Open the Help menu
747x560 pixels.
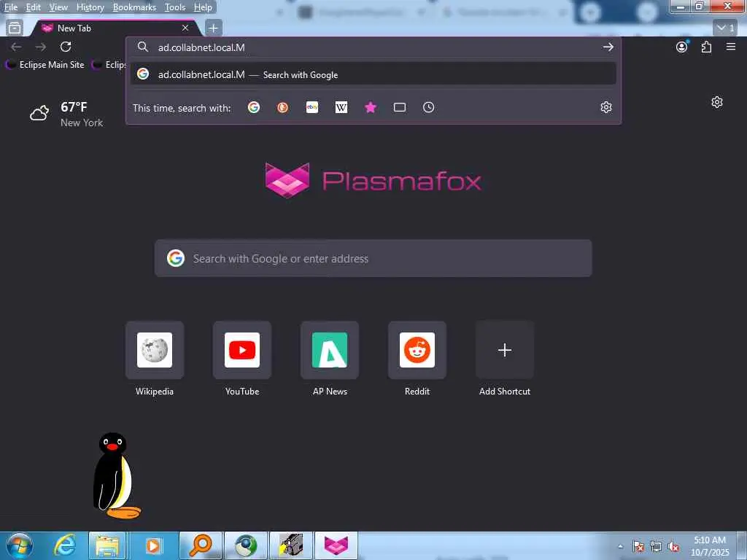(x=203, y=7)
